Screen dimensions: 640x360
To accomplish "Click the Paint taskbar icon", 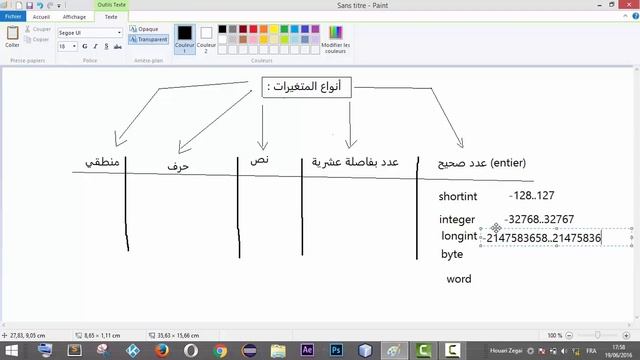I will tap(394, 351).
